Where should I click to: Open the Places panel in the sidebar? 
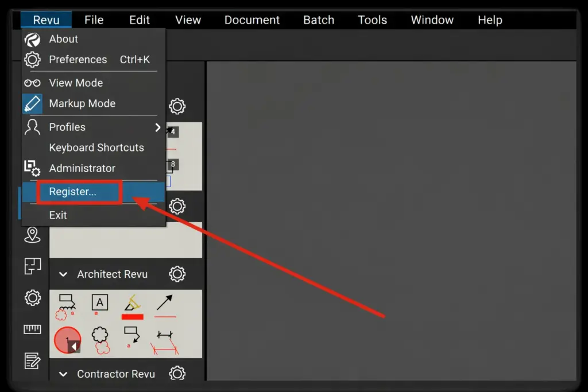point(32,235)
